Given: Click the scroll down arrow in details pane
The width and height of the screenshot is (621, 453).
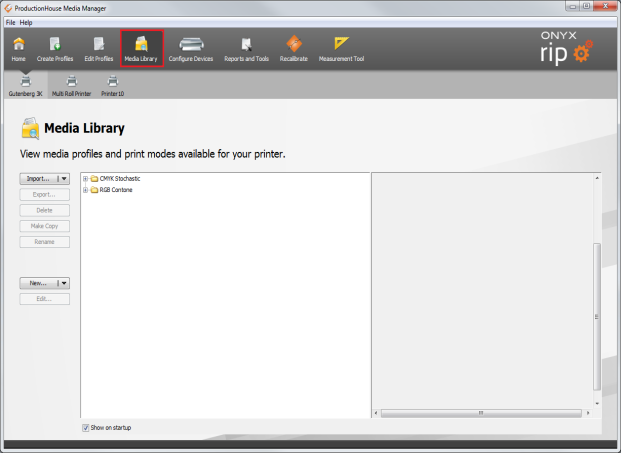Looking at the screenshot, I should (597, 404).
